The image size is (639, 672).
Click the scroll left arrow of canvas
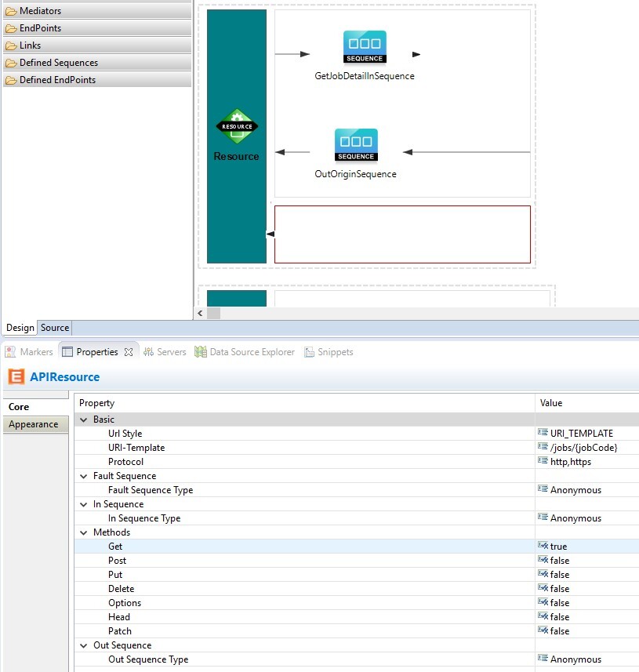[200, 314]
